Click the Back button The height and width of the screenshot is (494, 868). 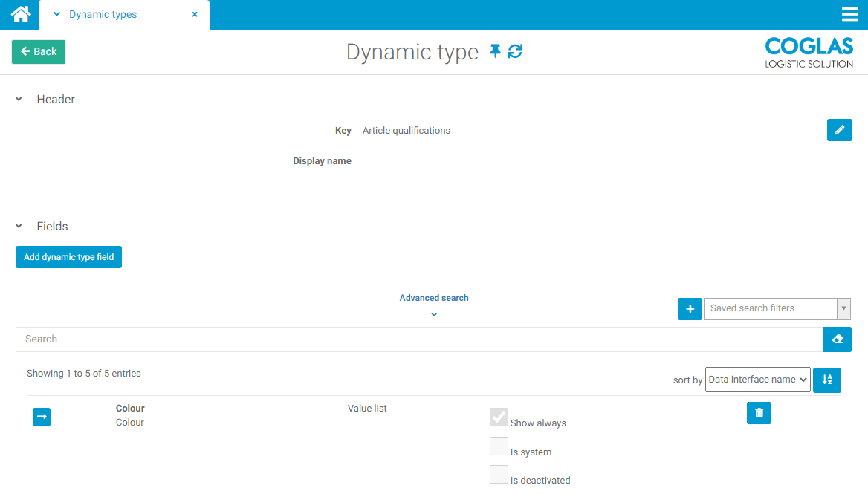pos(39,52)
